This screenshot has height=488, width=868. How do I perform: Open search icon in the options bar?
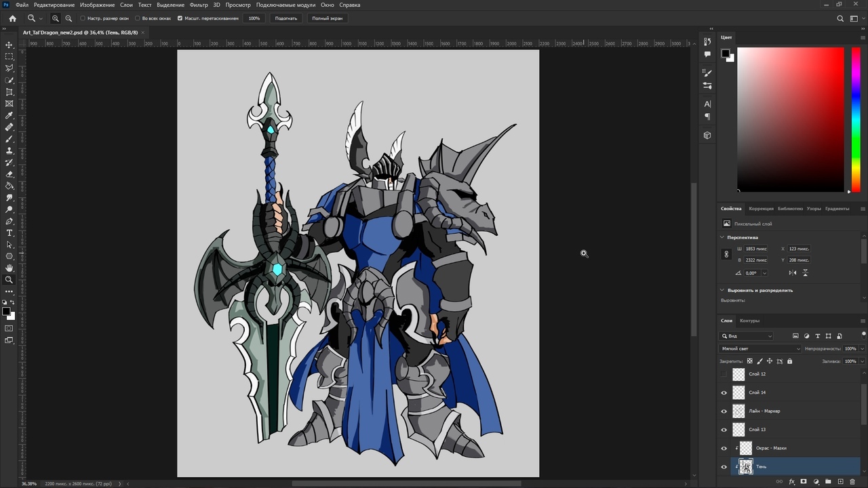click(x=840, y=18)
